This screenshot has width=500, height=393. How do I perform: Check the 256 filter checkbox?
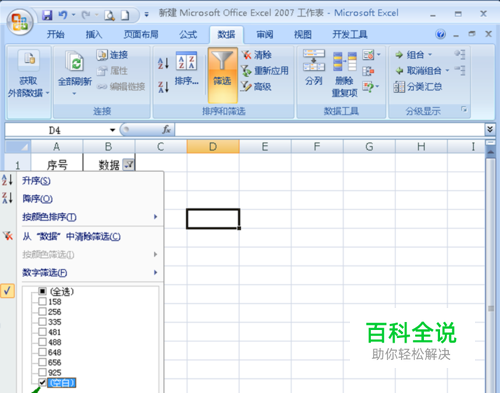point(42,312)
